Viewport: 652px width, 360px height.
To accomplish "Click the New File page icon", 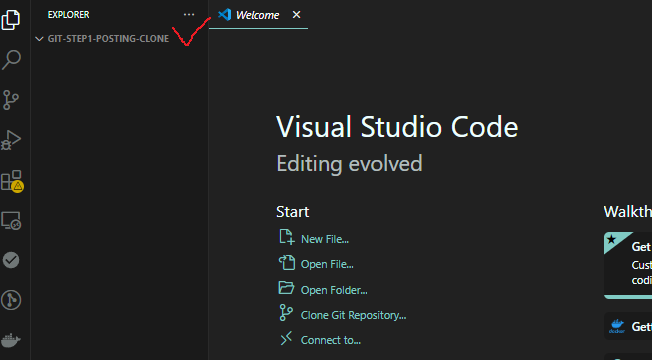I will click(x=286, y=237).
